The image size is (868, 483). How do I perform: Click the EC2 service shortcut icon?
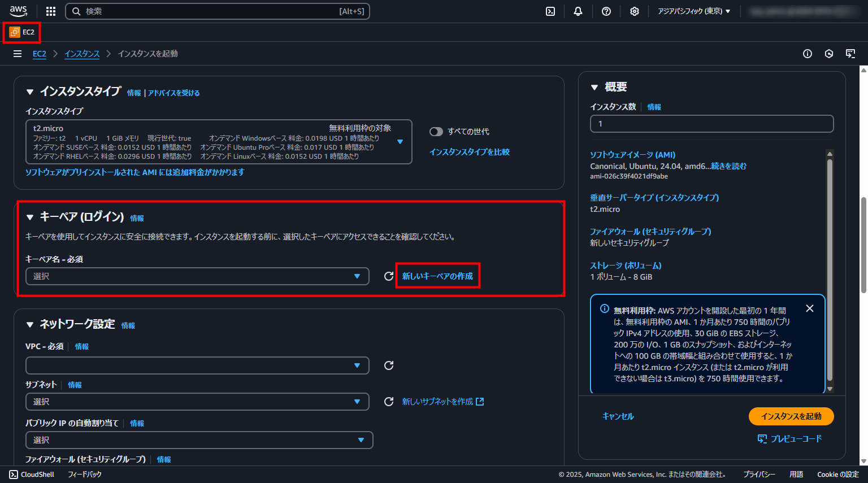pos(15,32)
